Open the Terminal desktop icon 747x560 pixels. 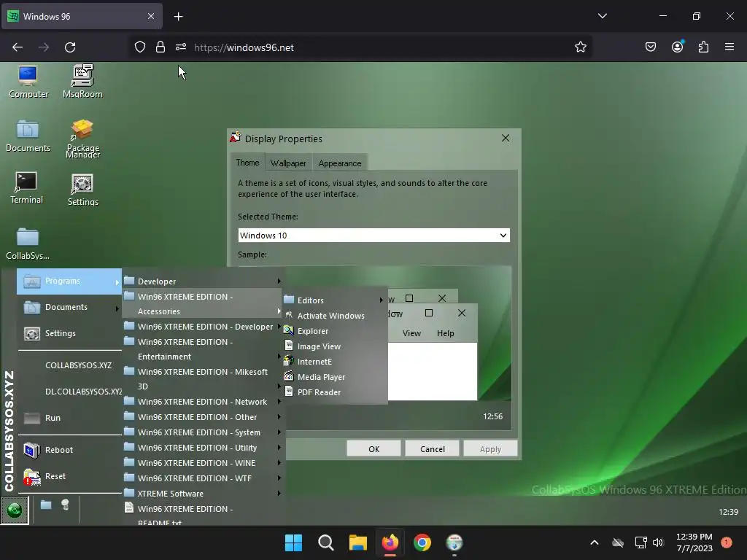[26, 188]
